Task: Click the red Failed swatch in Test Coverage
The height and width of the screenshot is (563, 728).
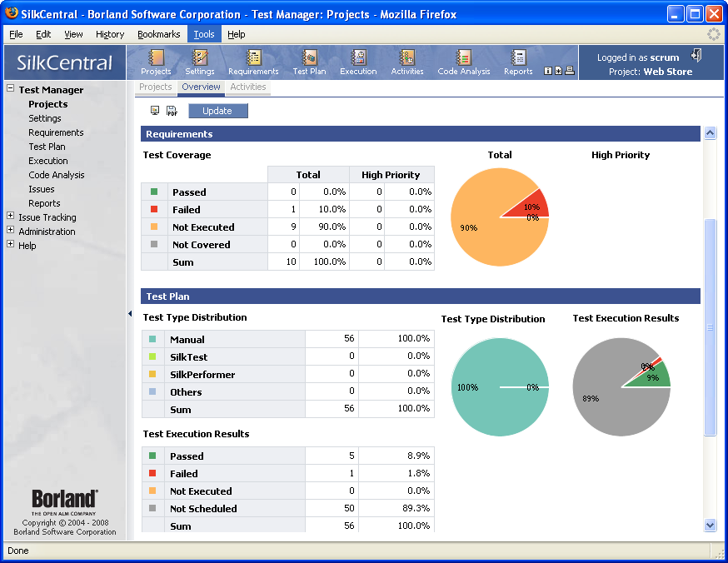Action: [154, 209]
